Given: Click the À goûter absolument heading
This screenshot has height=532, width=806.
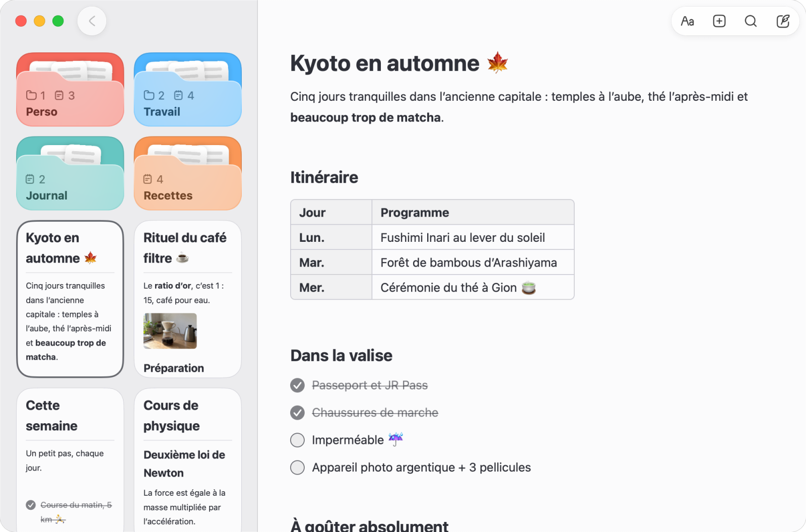Looking at the screenshot, I should (369, 525).
